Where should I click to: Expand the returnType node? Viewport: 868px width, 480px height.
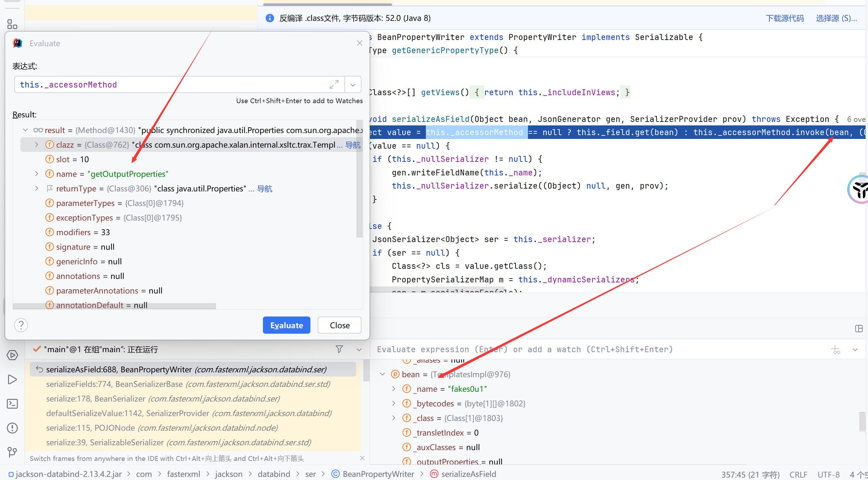tap(36, 189)
